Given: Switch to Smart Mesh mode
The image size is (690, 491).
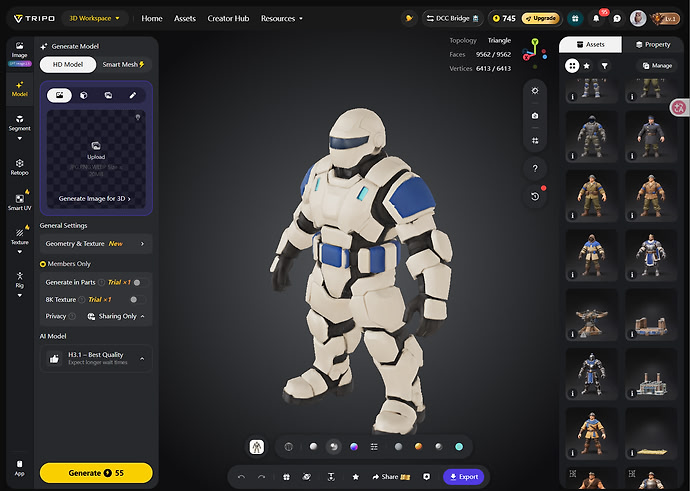Looking at the screenshot, I should 124,64.
